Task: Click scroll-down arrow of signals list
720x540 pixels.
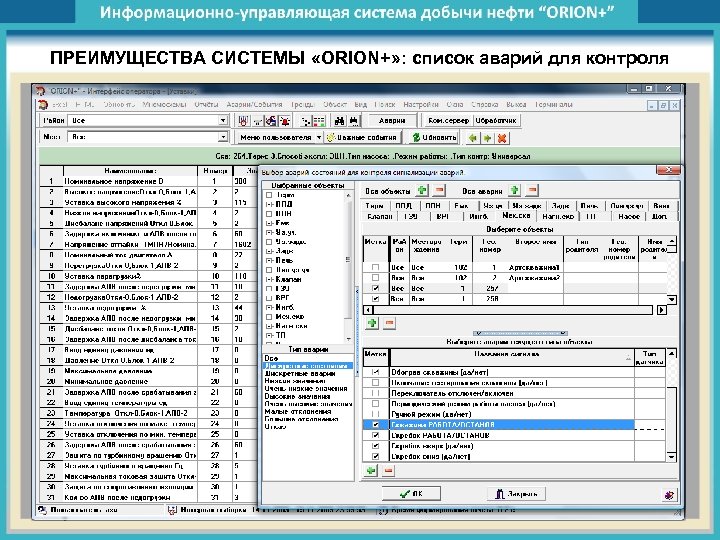Action: [x=672, y=457]
